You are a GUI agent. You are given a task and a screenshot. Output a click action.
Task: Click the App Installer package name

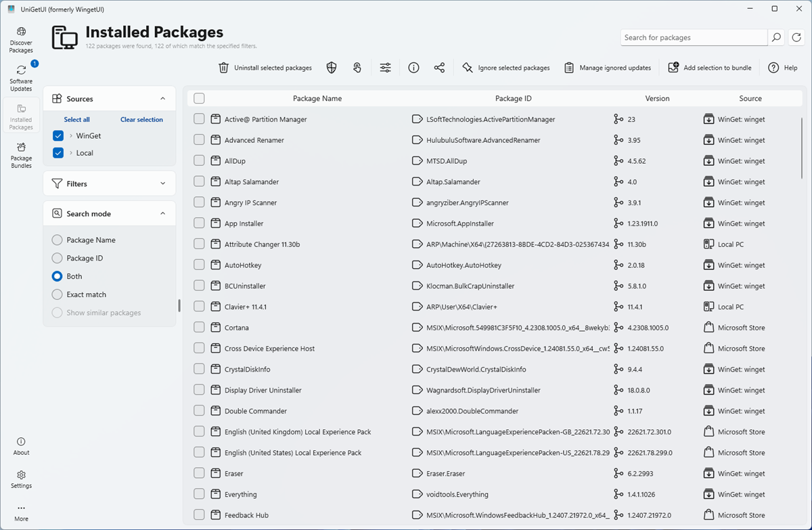(244, 224)
